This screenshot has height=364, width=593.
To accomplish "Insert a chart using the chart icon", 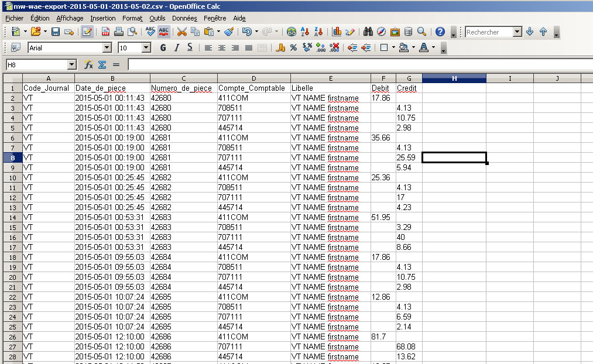I will (337, 32).
